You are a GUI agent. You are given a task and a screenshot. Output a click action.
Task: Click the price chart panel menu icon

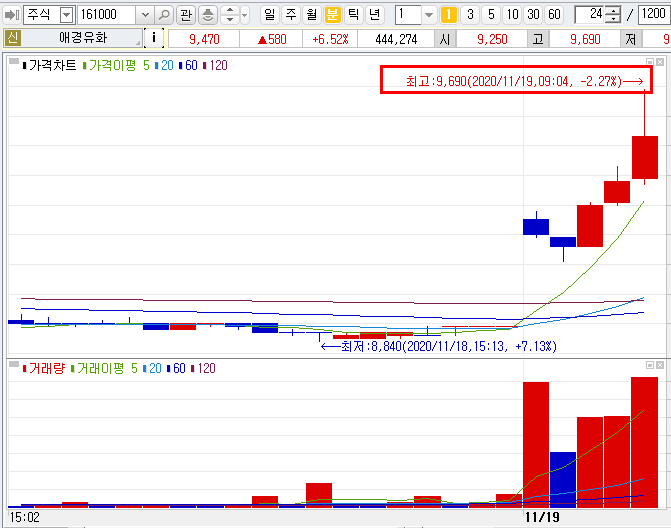click(x=14, y=62)
